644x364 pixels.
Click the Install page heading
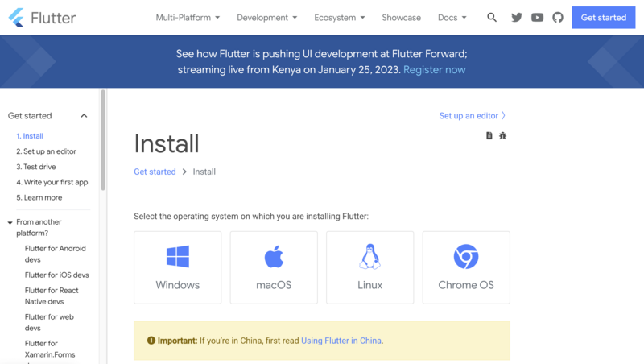(167, 144)
